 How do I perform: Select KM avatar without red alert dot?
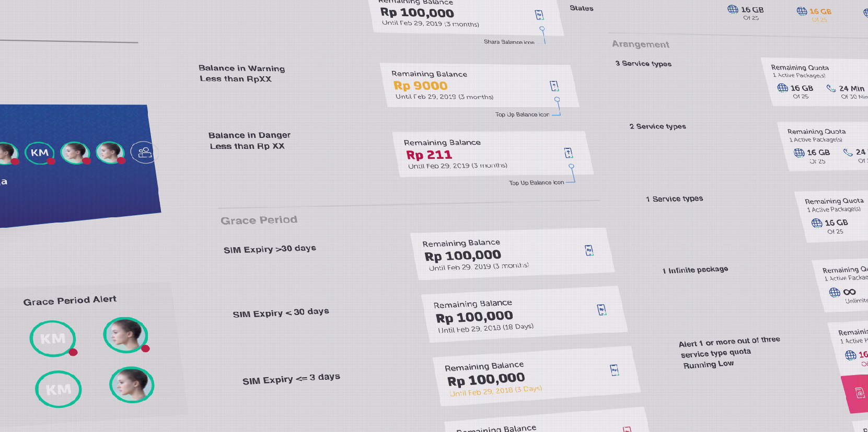tap(58, 390)
